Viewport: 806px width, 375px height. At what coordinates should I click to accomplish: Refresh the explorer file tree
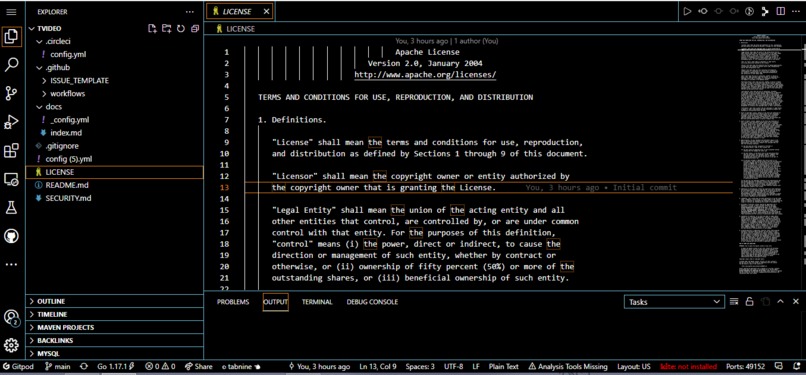(180, 29)
